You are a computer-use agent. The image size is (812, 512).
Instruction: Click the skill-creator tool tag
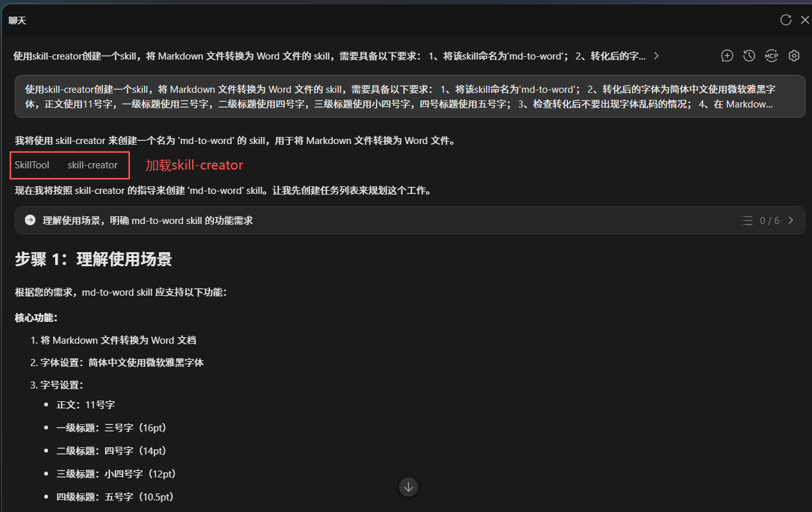pos(93,165)
